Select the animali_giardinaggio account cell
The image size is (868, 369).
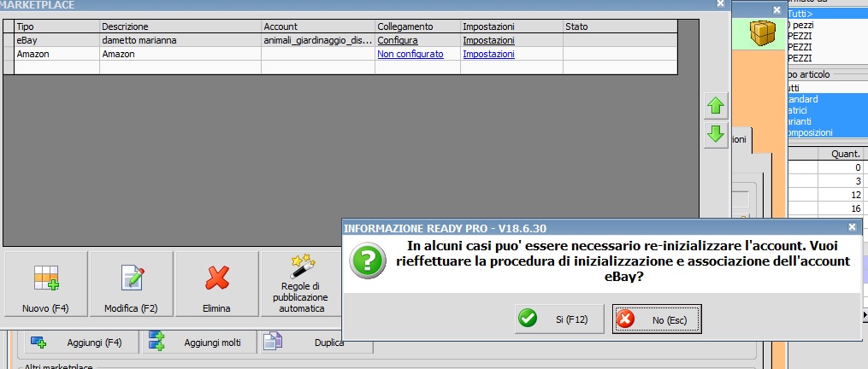[318, 40]
